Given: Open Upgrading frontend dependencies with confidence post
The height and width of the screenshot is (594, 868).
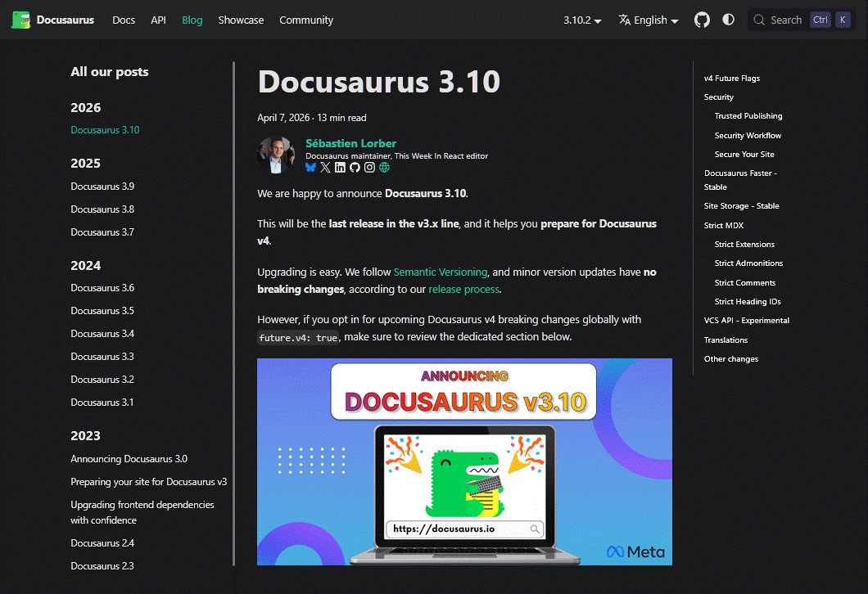Looking at the screenshot, I should (x=142, y=512).
